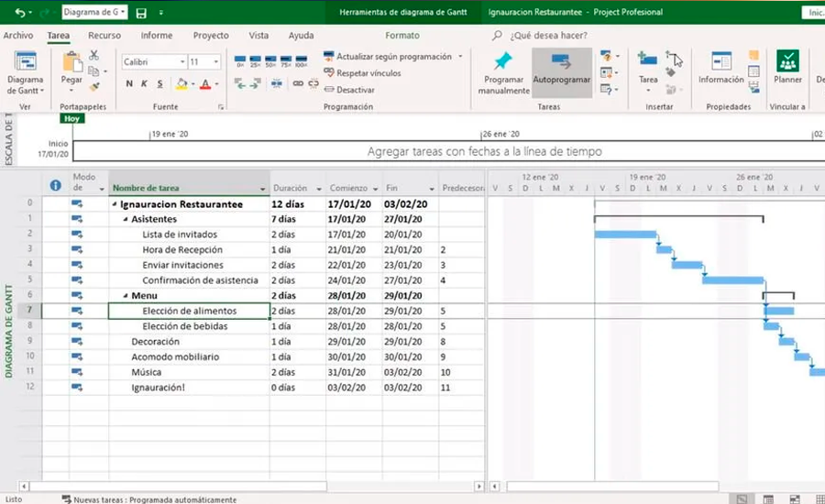Outdent task with left green arrow
Viewport: 825px width, 504px height.
coord(239,83)
